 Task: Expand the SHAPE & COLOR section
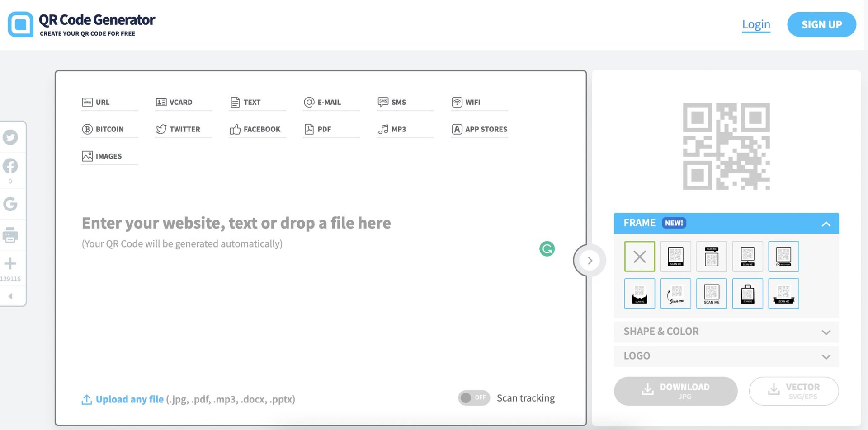coord(726,332)
